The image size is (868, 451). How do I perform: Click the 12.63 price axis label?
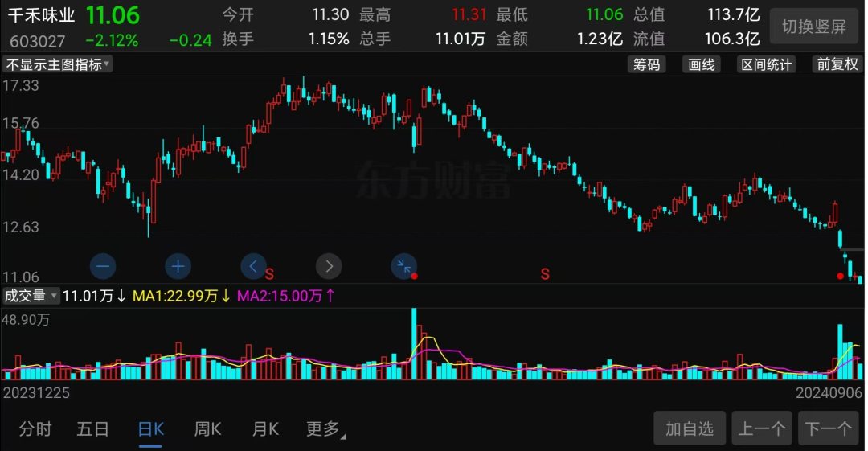[x=21, y=228]
